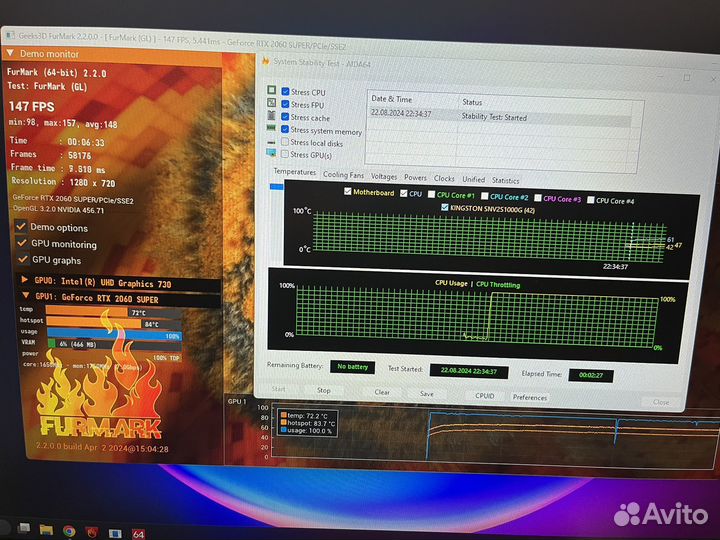This screenshot has height=540, width=720.
Task: Collapse GPU1 GeForce RTX 2060 SUPER
Action: coord(26,295)
